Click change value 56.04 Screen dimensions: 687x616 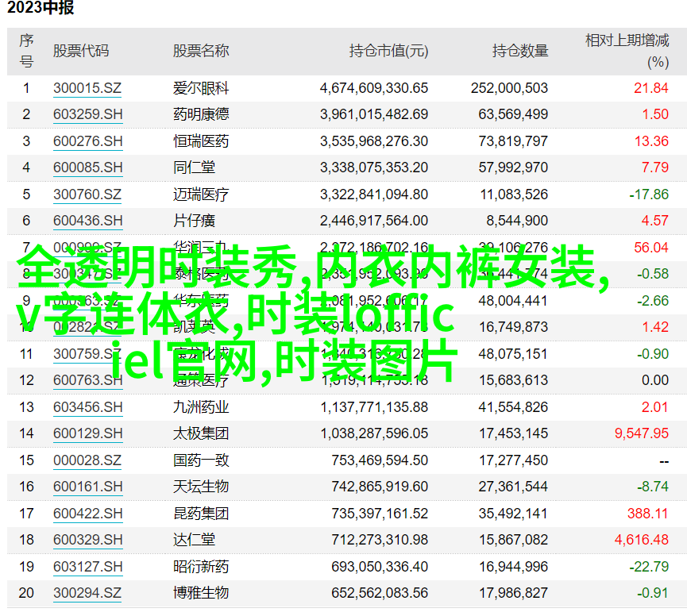click(651, 248)
